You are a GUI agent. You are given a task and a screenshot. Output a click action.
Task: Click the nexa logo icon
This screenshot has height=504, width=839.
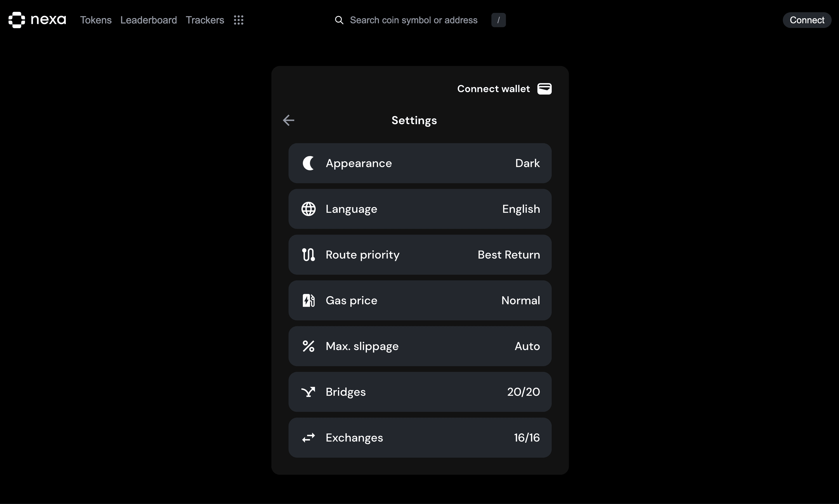tap(17, 20)
